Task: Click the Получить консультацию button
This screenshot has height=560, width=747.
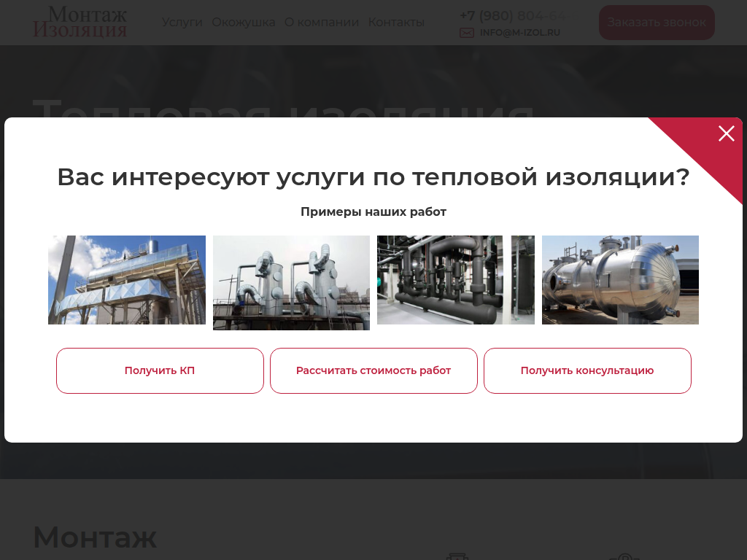Action: click(587, 370)
